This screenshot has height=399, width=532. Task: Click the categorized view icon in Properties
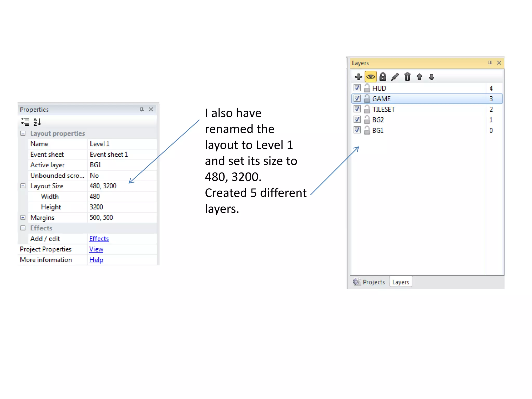point(25,122)
